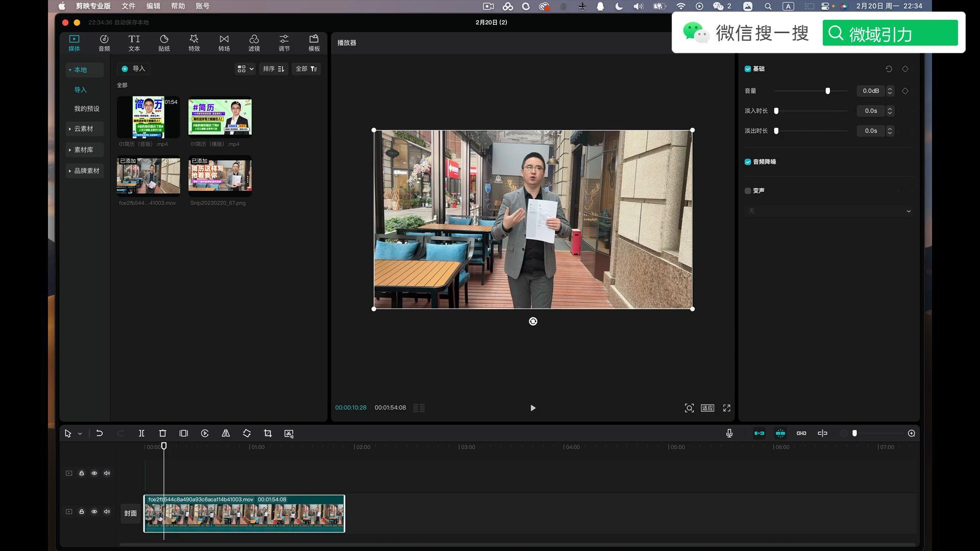Delete the selected clip

pos(163,434)
